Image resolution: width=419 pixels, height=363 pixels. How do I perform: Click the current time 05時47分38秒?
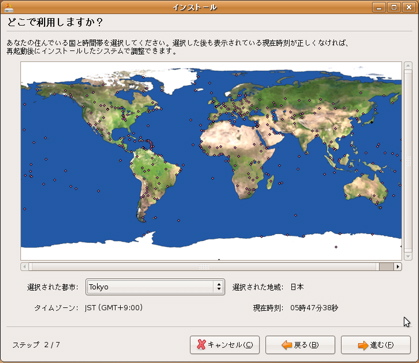(314, 308)
